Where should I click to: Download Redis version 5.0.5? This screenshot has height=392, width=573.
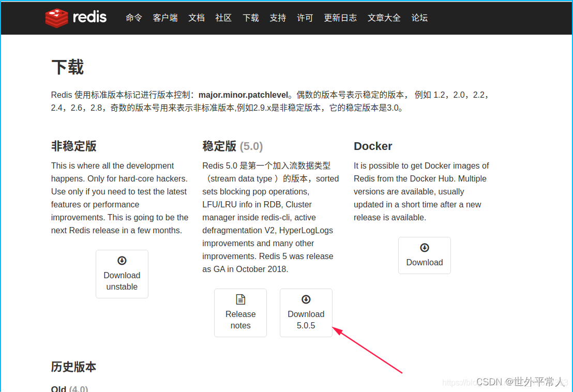tap(306, 313)
